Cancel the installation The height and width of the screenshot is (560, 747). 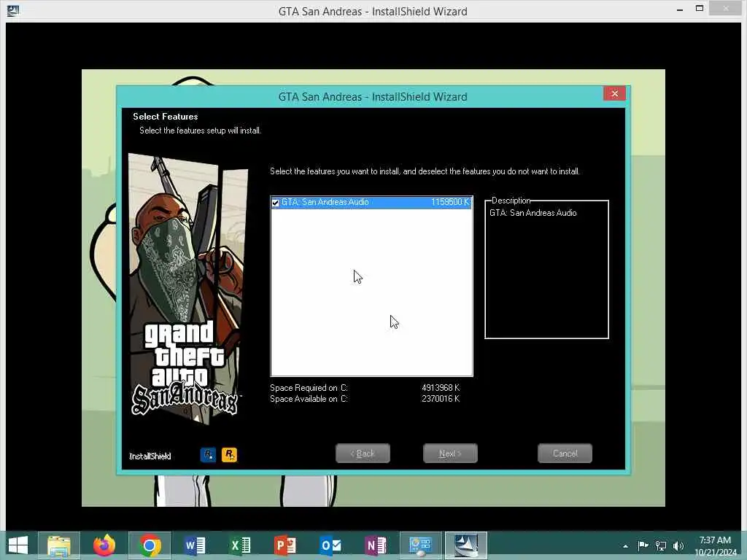[565, 454]
